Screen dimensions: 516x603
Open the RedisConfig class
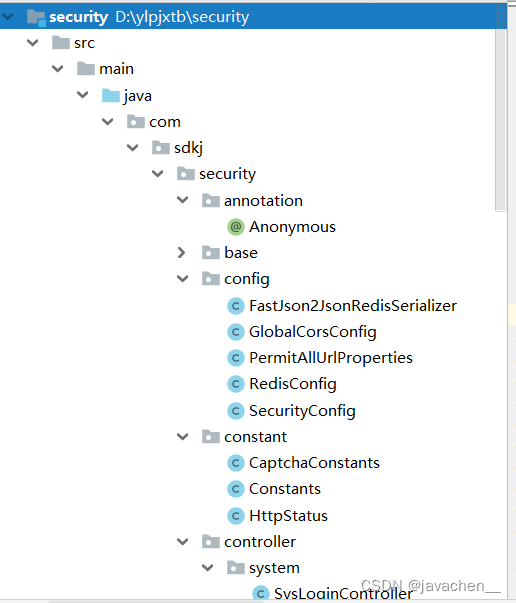click(x=293, y=384)
